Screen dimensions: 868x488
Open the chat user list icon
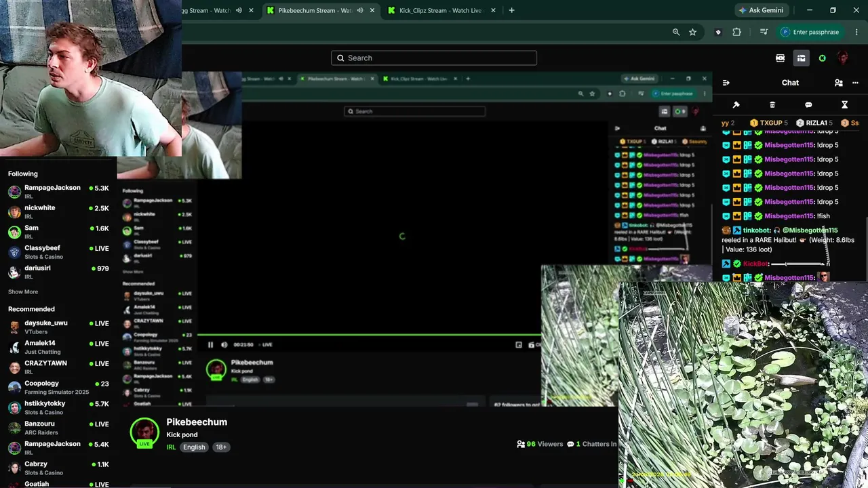coord(839,83)
